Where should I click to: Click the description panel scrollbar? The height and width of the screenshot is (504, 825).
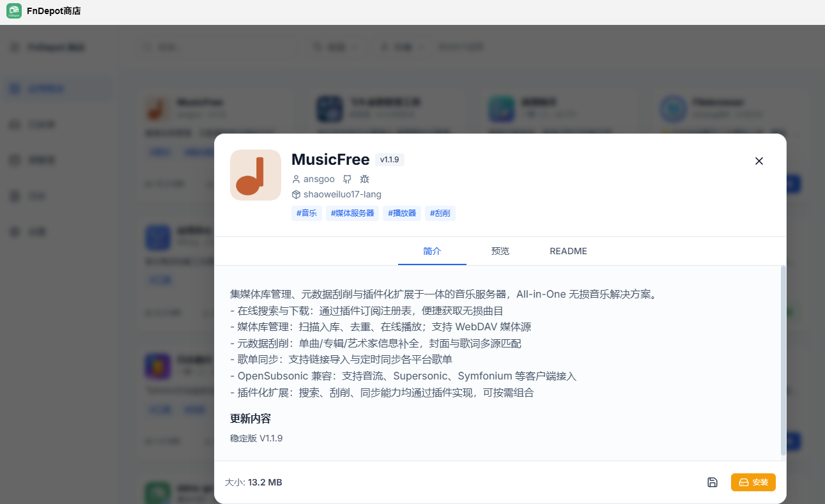[x=783, y=361]
